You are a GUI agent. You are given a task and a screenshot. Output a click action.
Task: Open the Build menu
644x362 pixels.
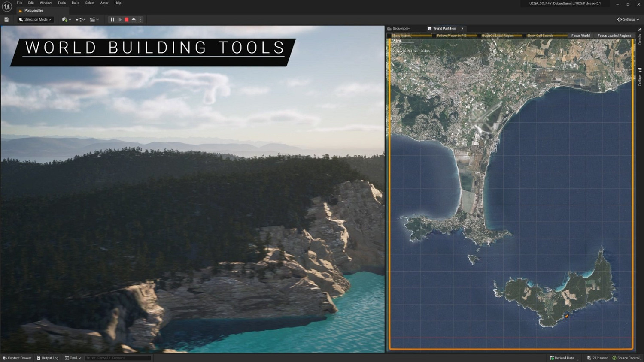[76, 3]
